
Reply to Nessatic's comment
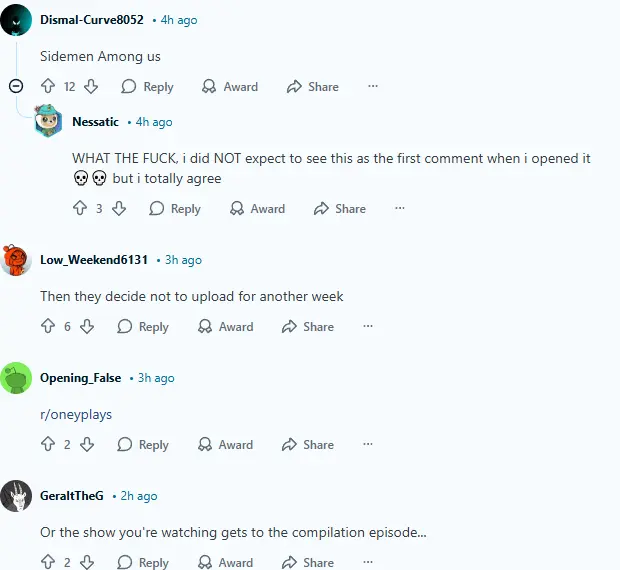pyautogui.click(x=175, y=208)
